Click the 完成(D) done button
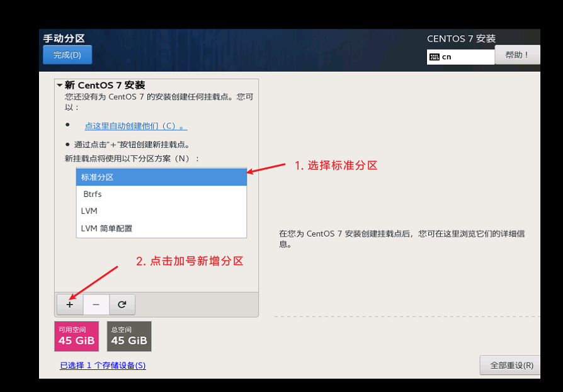Screen dimensions: 563x392 [x=67, y=55]
